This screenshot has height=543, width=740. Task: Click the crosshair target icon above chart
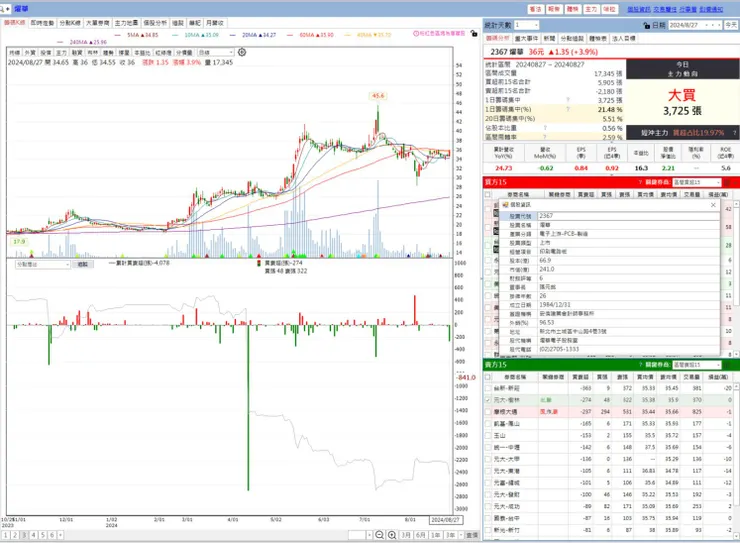click(242, 52)
